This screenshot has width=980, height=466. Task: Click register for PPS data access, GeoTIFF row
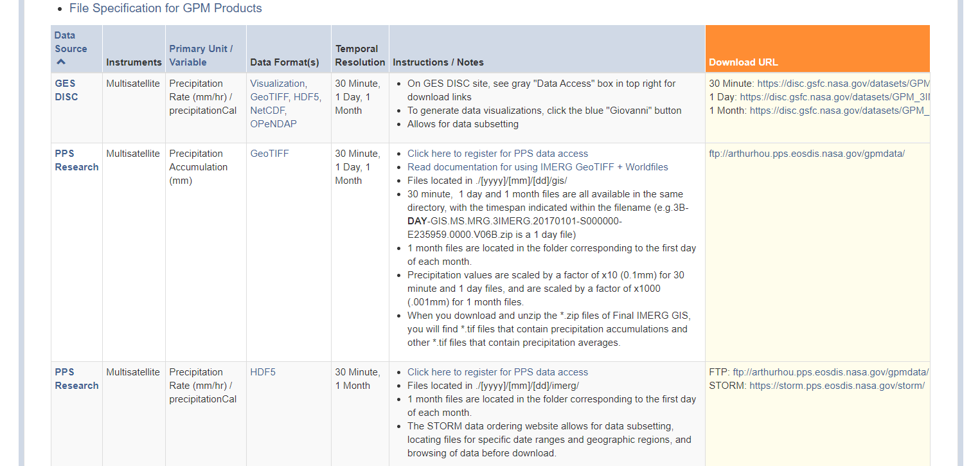tap(497, 154)
